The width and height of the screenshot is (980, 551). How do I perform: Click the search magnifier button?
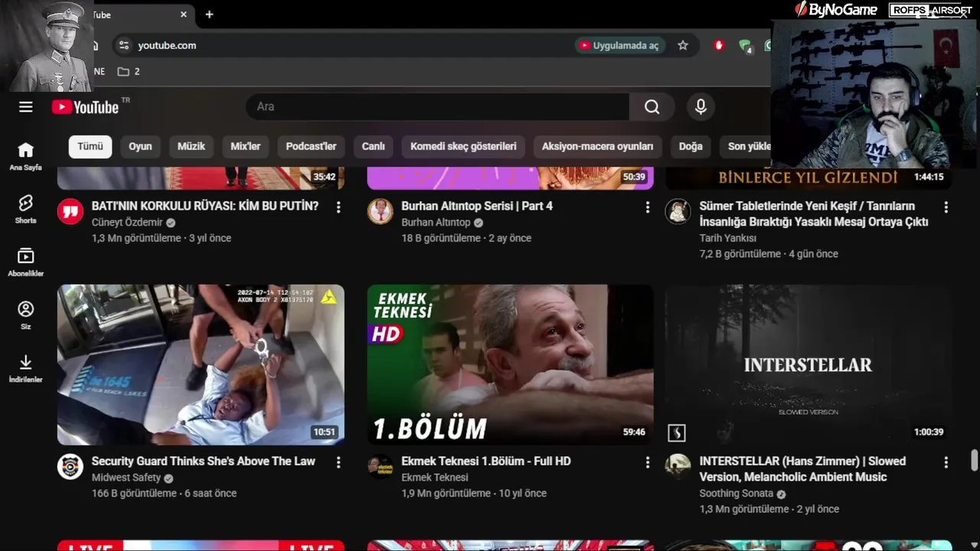[652, 107]
